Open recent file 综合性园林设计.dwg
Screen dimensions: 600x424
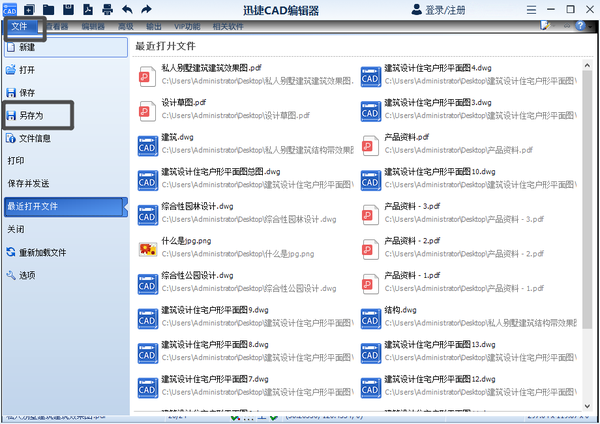pyautogui.click(x=246, y=213)
